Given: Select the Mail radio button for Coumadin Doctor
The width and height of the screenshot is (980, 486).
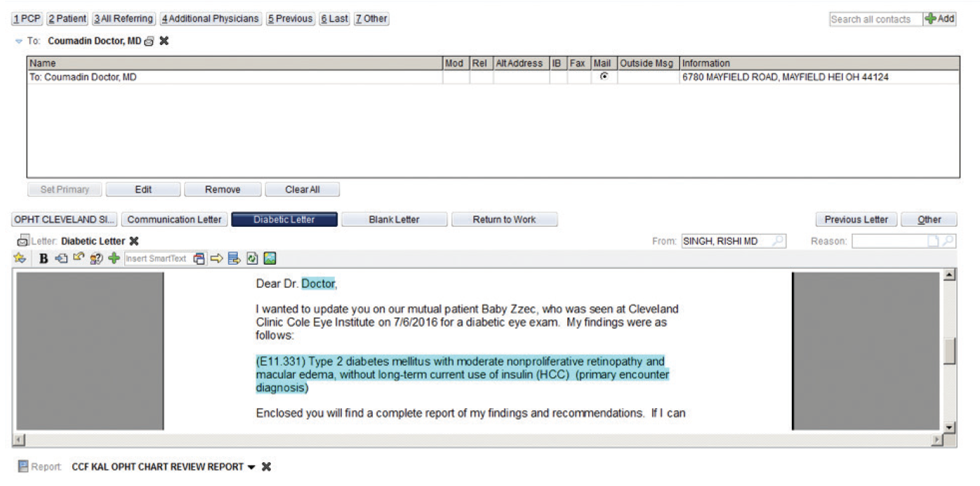Looking at the screenshot, I should tap(604, 77).
